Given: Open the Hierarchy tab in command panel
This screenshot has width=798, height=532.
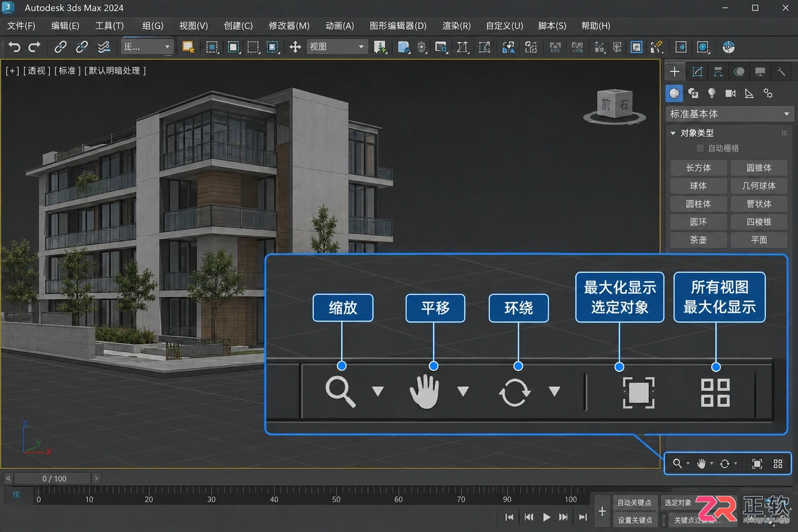Looking at the screenshot, I should [718, 71].
